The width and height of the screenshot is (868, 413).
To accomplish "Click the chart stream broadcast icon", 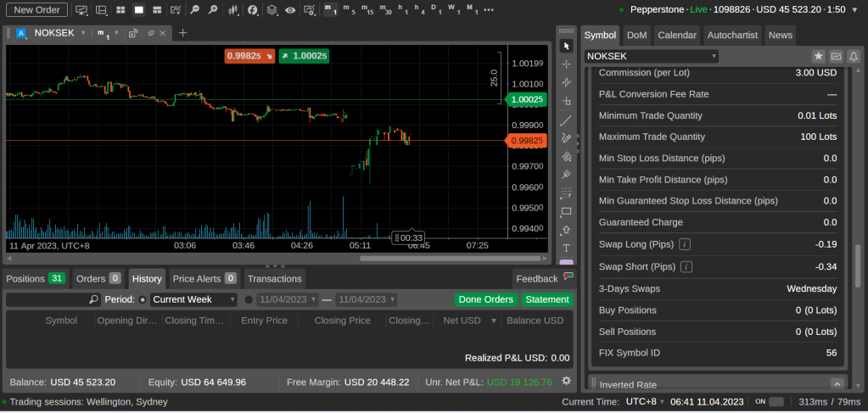I will coord(133,33).
